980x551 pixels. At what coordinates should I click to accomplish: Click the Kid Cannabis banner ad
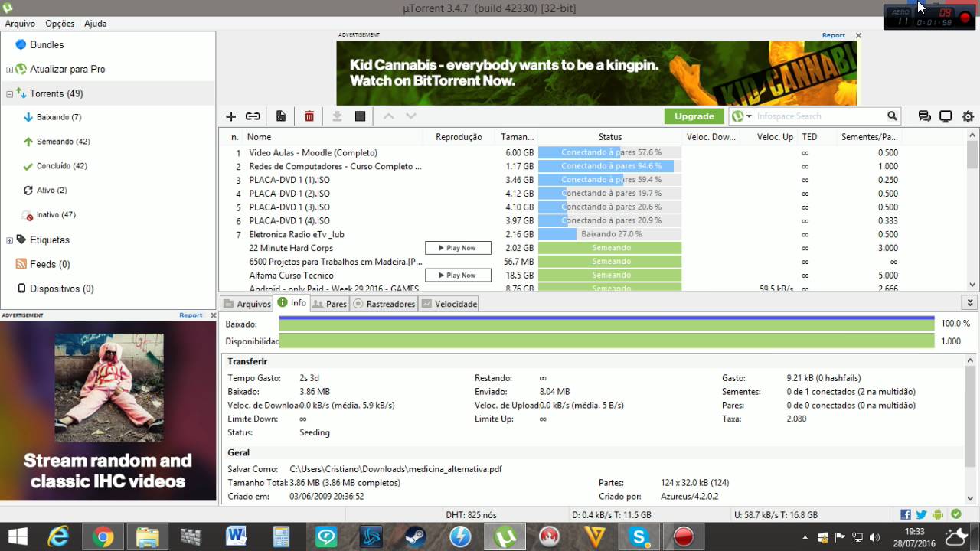[596, 73]
